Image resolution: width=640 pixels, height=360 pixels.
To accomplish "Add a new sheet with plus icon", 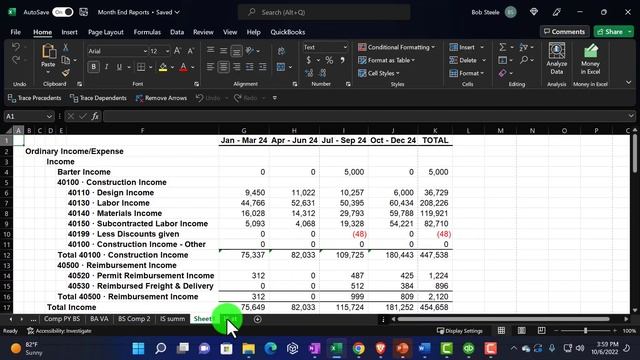I will [258, 319].
